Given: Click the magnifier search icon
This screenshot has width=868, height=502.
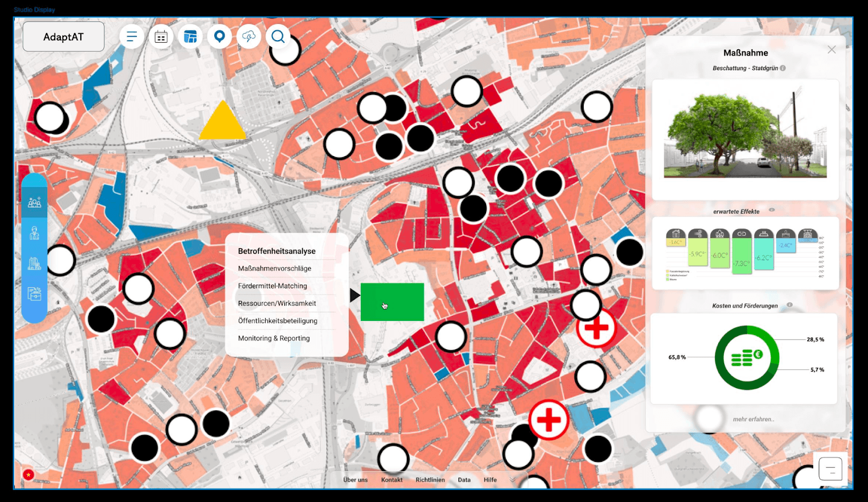Looking at the screenshot, I should [x=278, y=37].
